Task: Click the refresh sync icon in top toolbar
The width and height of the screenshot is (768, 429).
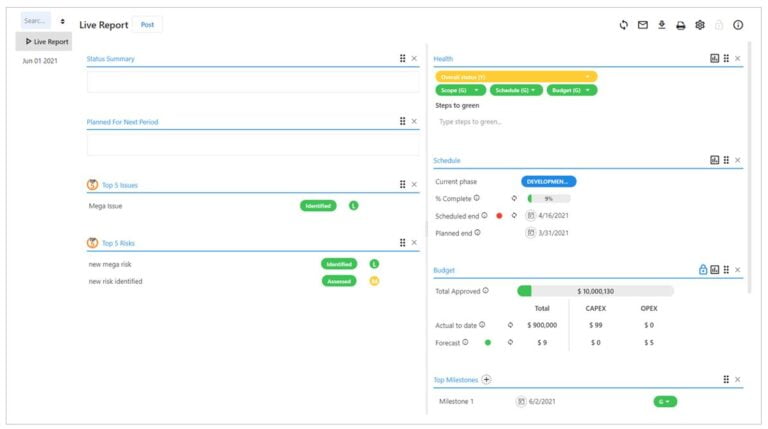Action: click(x=624, y=25)
